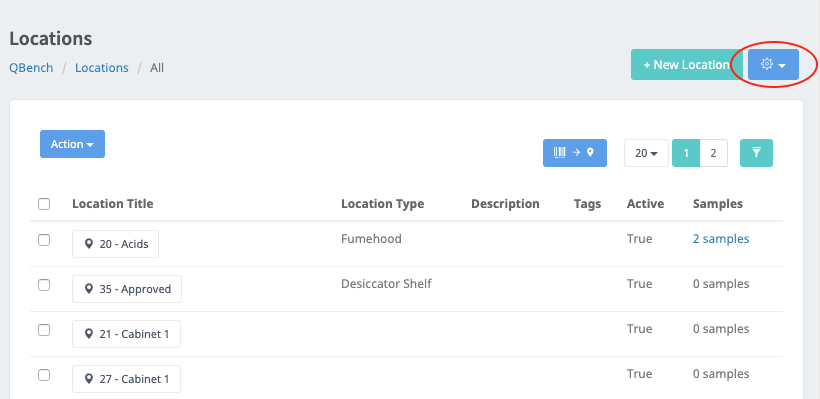
Task: Click the + New Location button
Action: [687, 65]
